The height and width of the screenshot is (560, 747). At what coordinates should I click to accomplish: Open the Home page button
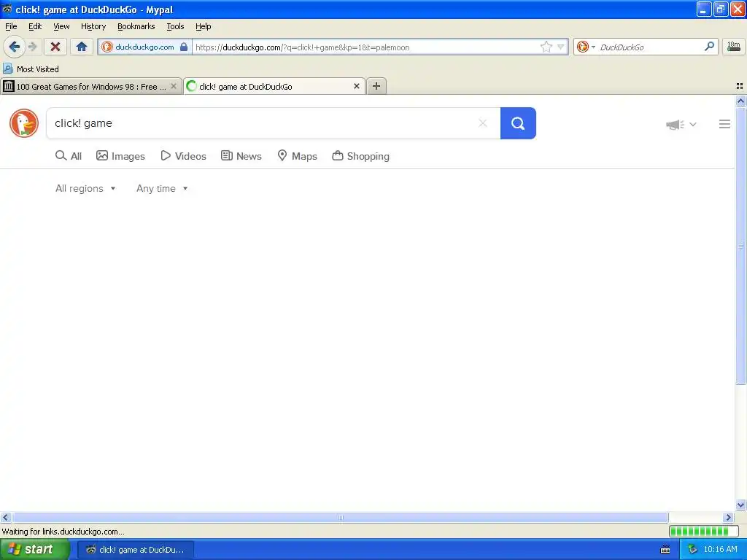click(x=82, y=47)
